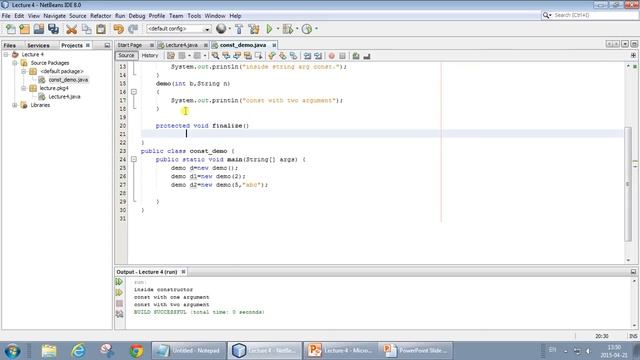
Task: Open Chrome from the taskbar
Action: coord(136,351)
